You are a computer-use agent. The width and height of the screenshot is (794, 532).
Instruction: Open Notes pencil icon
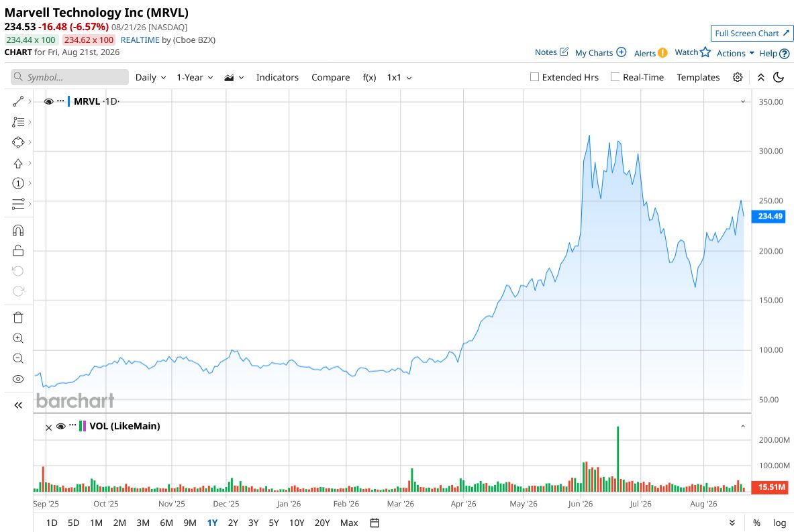564,52
